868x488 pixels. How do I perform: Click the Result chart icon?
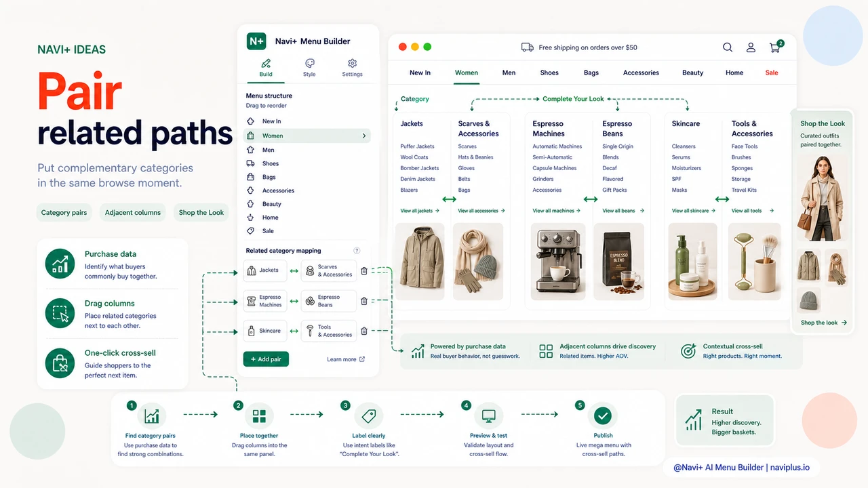(694, 420)
